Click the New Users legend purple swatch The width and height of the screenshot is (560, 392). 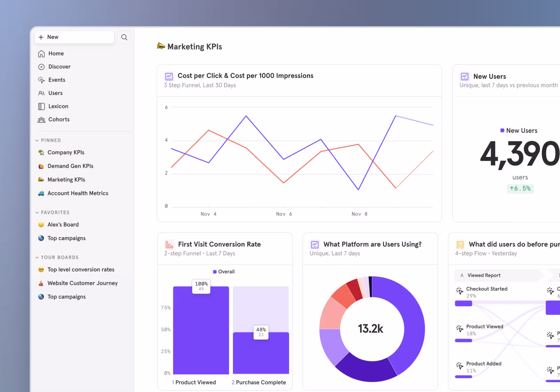point(502,130)
